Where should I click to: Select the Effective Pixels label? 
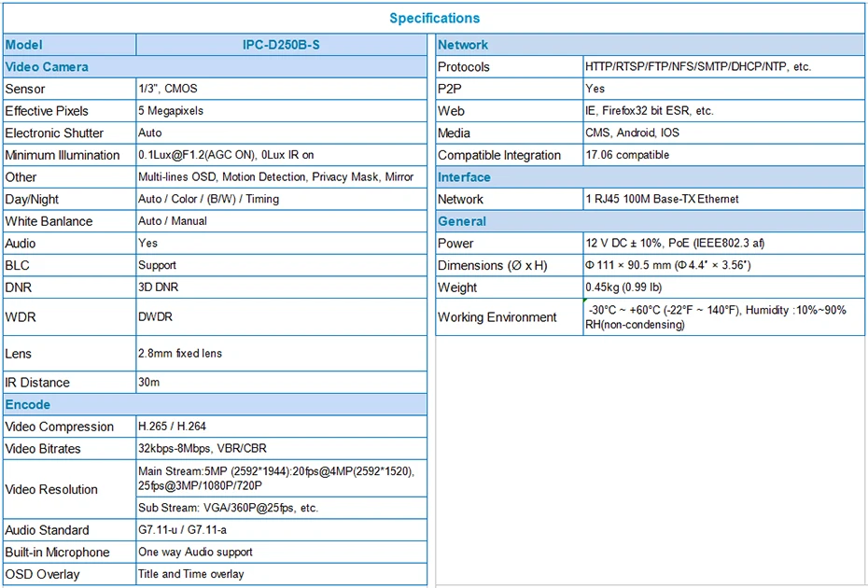point(47,111)
